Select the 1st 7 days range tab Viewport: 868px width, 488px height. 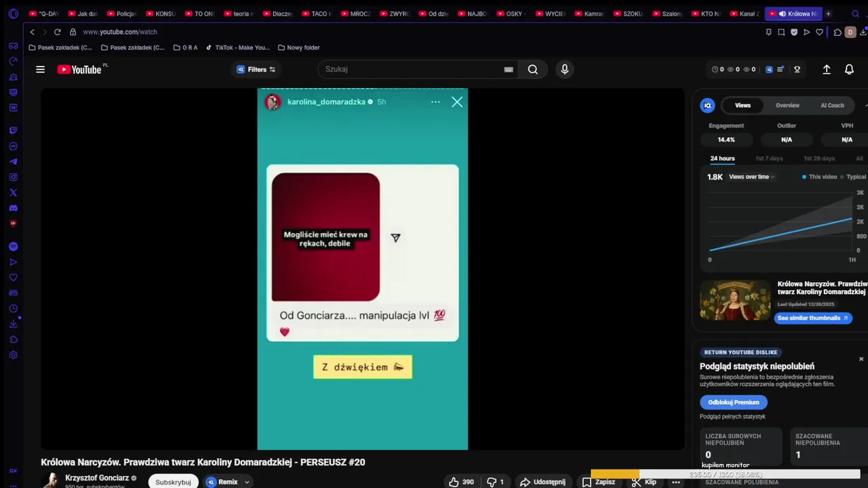tap(769, 159)
